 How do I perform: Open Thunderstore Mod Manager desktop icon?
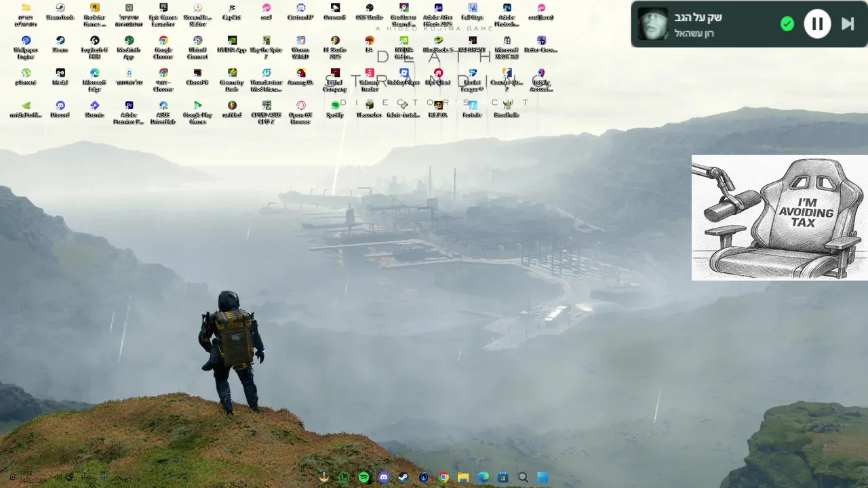pyautogui.click(x=267, y=78)
